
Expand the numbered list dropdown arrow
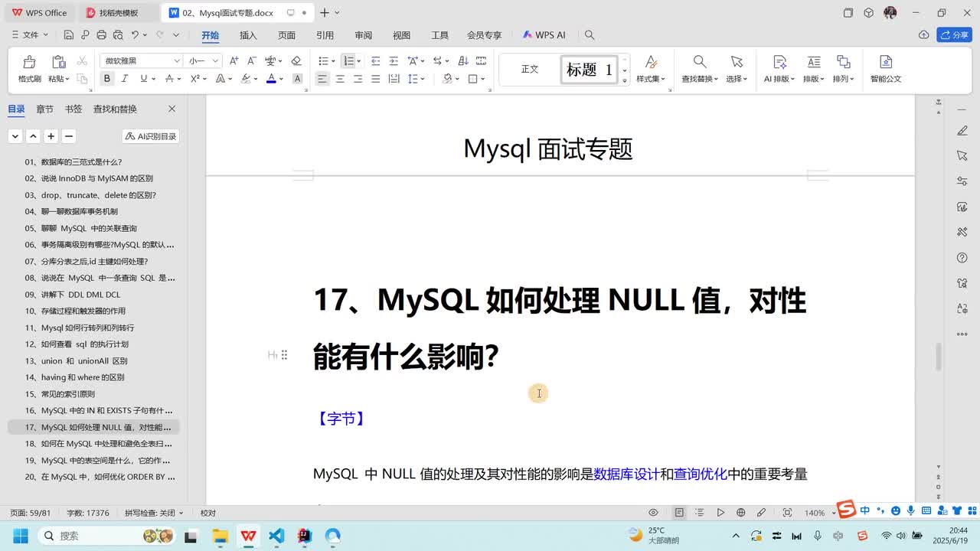[360, 61]
